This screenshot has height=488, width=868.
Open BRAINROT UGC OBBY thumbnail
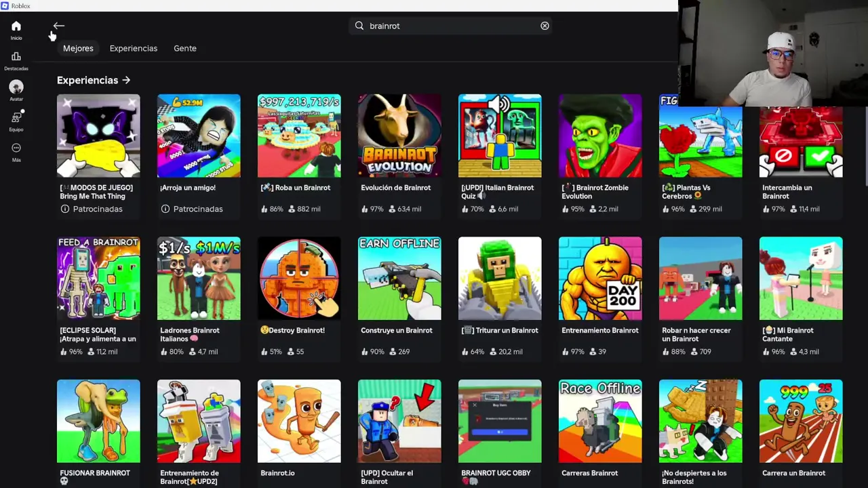point(500,421)
